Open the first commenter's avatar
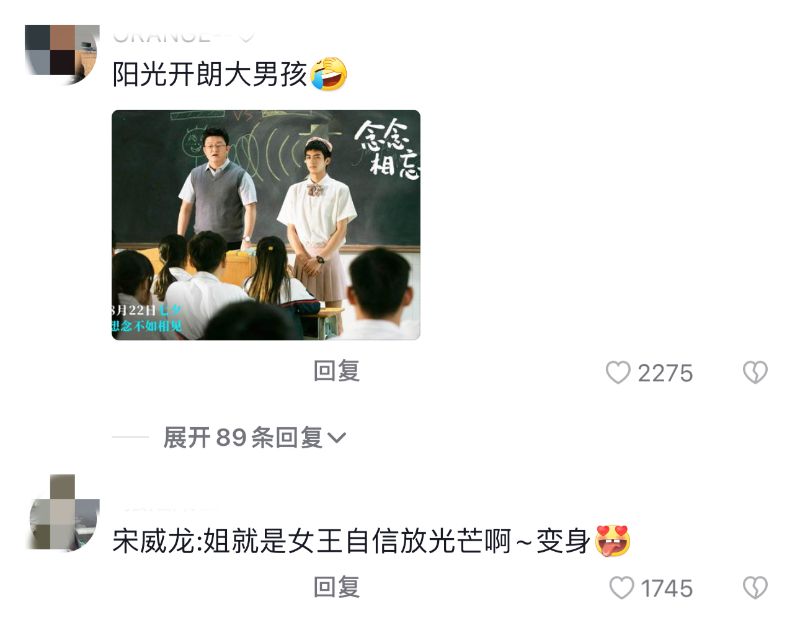The height and width of the screenshot is (625, 800). pyautogui.click(x=62, y=54)
